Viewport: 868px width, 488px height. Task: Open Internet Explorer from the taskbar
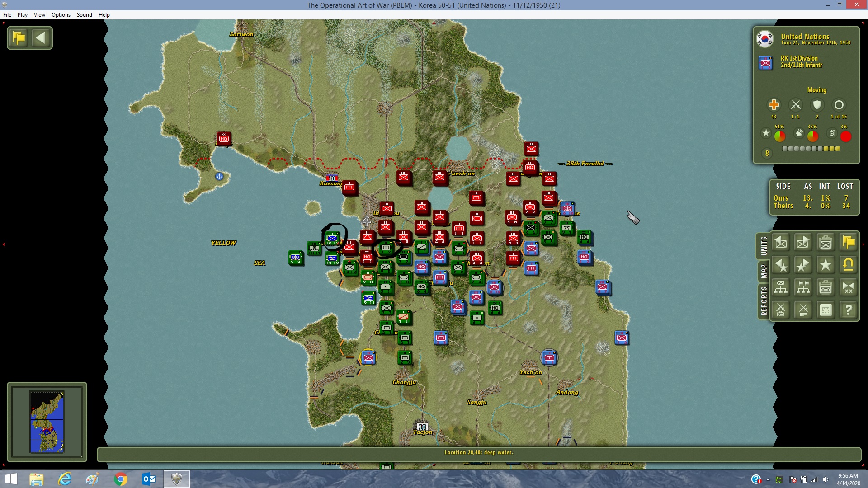coord(65,479)
